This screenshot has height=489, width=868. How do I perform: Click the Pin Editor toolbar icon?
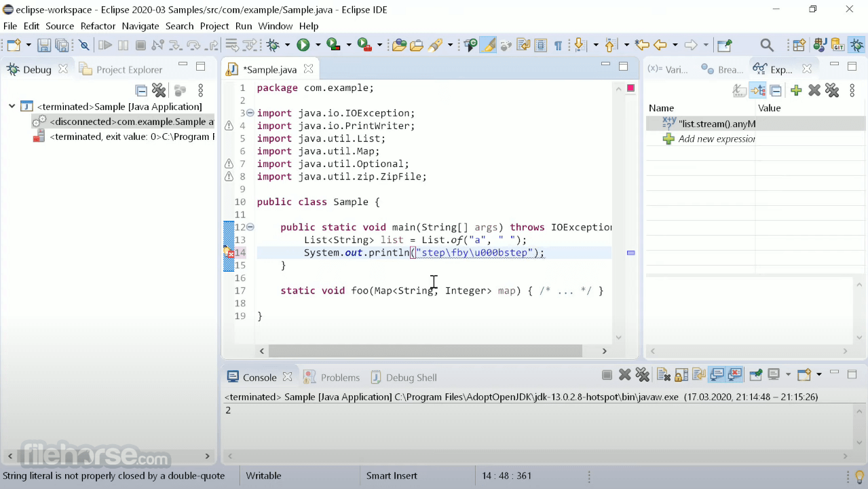pos(725,46)
